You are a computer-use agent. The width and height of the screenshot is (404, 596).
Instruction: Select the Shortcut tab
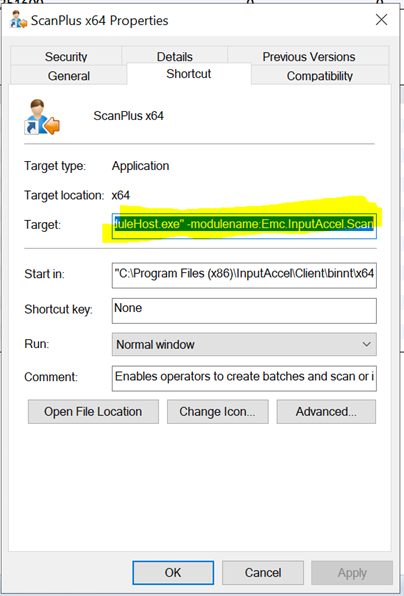pos(189,73)
